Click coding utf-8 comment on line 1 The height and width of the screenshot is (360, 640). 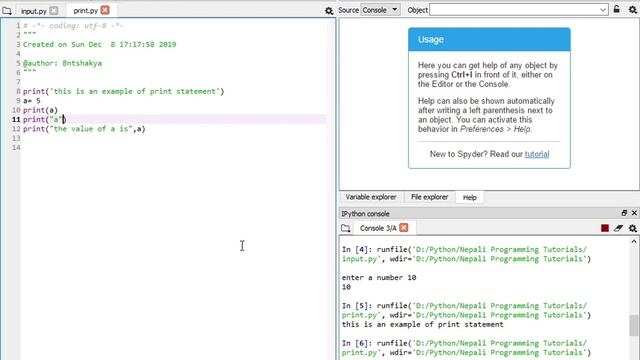[73, 26]
